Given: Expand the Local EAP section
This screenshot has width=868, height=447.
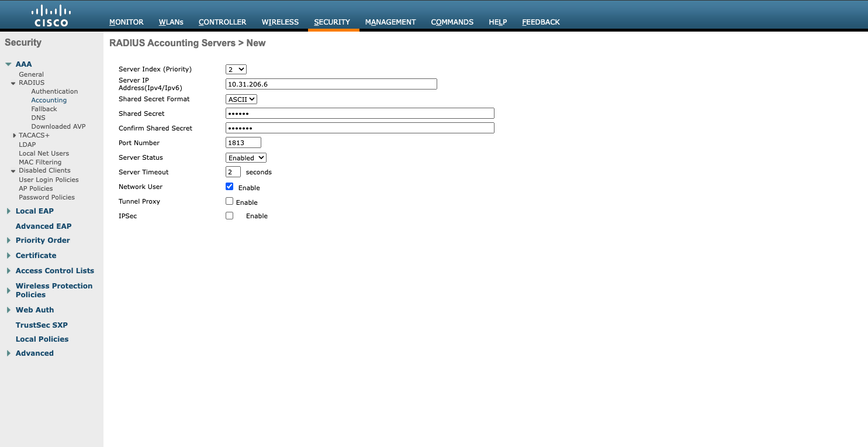Looking at the screenshot, I should [x=8, y=211].
